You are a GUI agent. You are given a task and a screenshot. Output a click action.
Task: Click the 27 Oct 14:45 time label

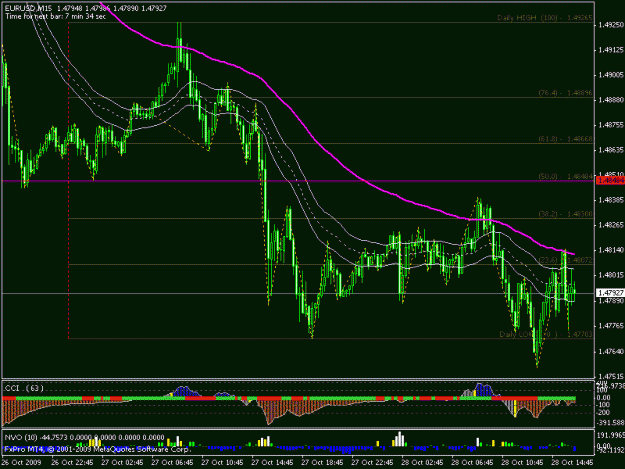(272, 463)
